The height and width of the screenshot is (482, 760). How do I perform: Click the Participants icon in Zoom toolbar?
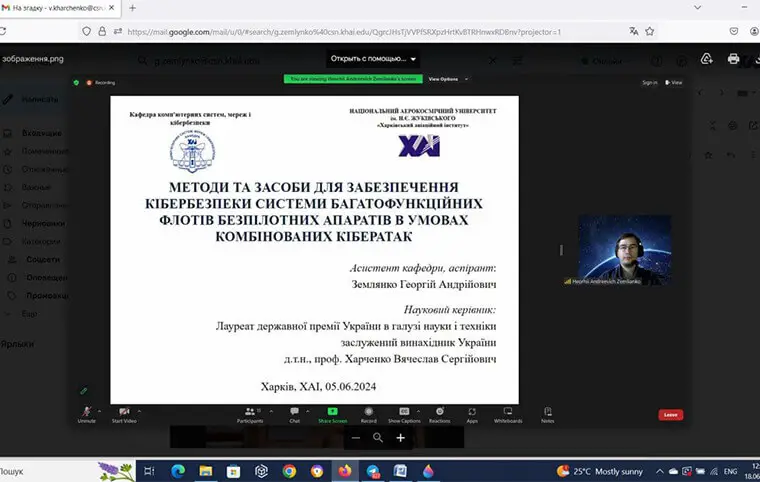250,412
